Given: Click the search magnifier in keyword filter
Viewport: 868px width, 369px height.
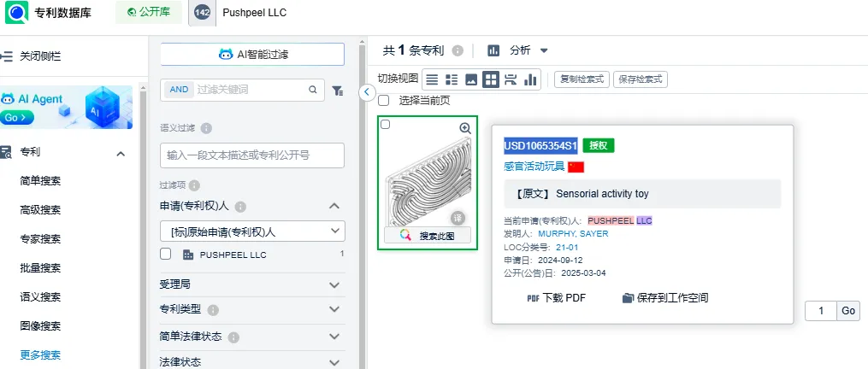Looking at the screenshot, I should coord(313,90).
